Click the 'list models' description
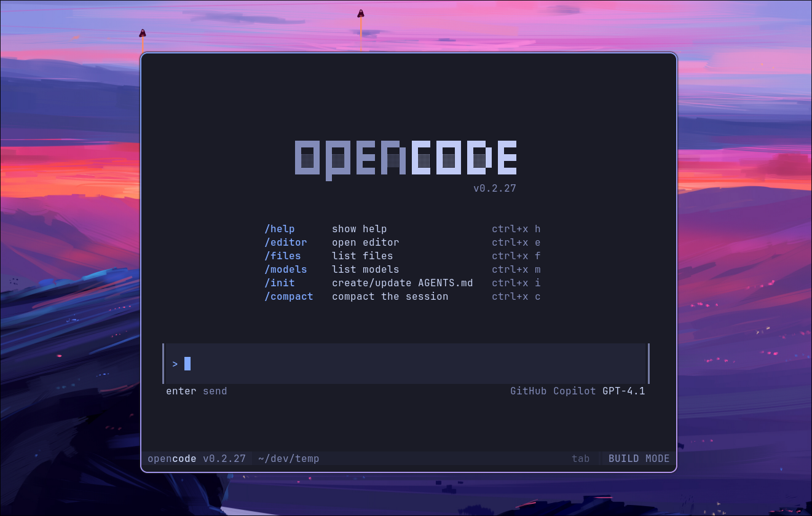Screen dimensions: 812x516 coord(366,270)
